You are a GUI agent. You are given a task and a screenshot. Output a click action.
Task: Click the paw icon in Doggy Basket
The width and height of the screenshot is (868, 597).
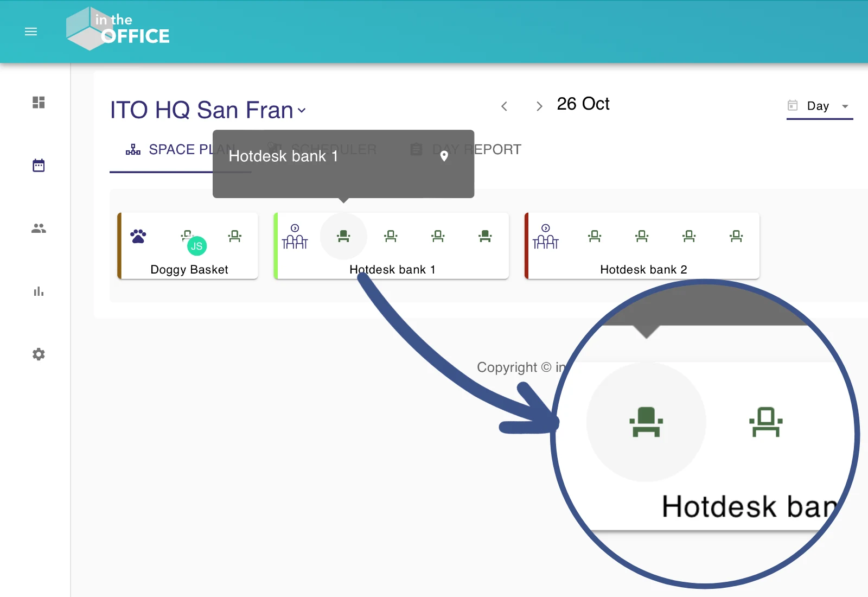[x=138, y=236]
